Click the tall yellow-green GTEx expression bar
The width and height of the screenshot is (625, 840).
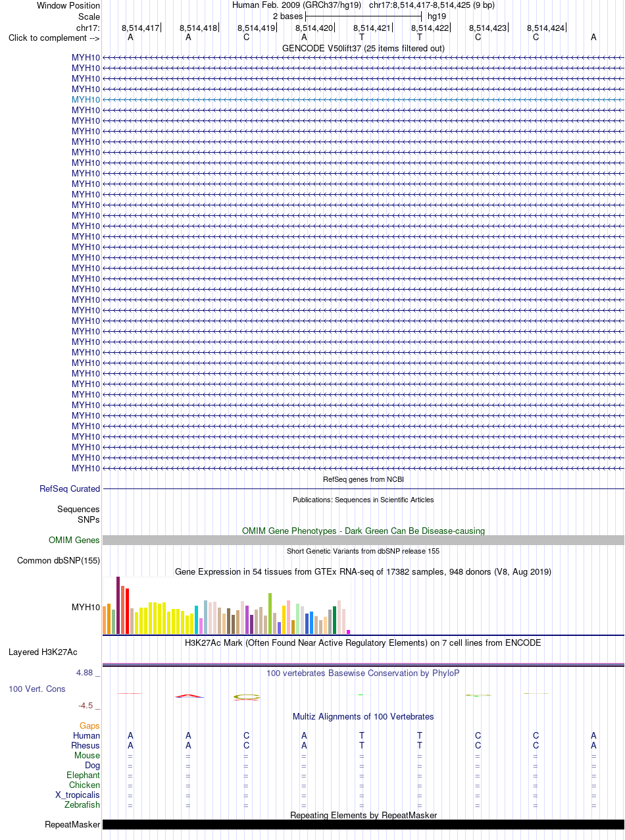click(270, 614)
